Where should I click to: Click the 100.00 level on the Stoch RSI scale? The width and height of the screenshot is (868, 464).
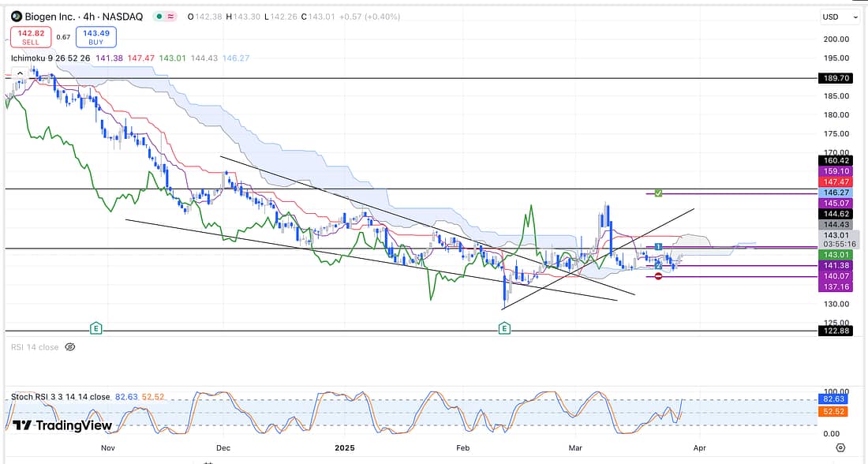[836, 391]
